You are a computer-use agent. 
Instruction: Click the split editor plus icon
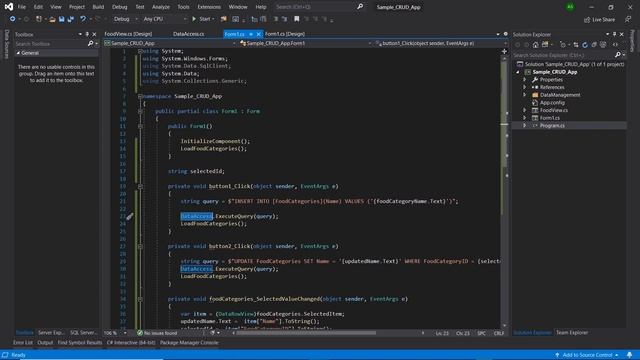click(x=504, y=51)
